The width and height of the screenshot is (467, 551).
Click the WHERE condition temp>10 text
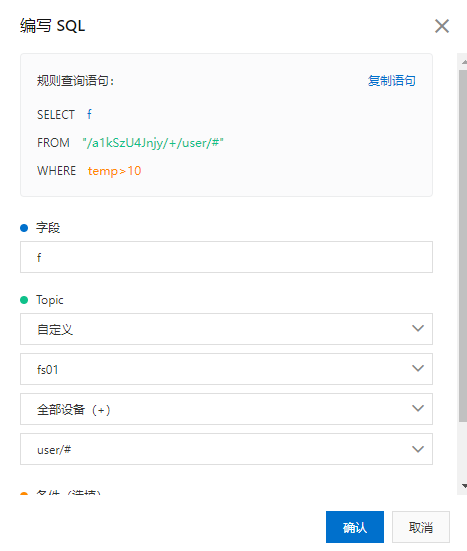[115, 171]
